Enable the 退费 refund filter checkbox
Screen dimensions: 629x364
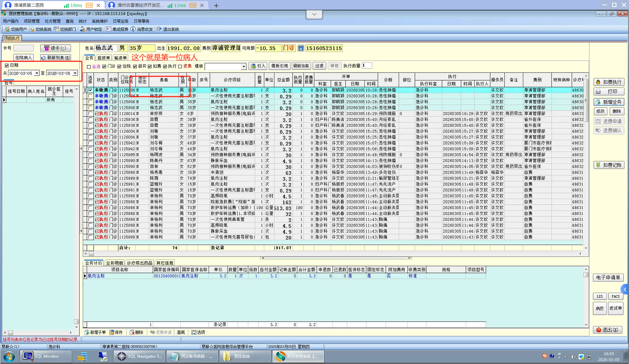pyautogui.click(x=180, y=66)
